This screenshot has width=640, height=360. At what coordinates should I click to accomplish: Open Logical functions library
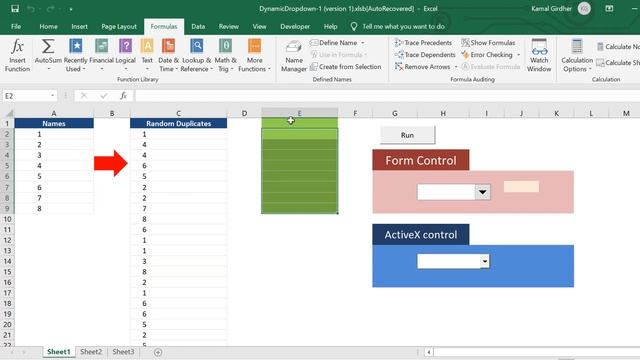point(125,56)
